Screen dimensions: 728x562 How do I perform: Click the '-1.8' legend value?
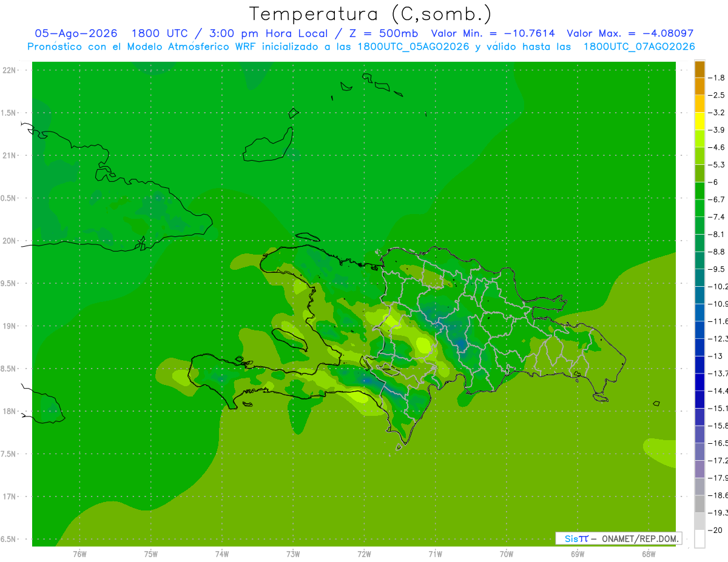(716, 78)
